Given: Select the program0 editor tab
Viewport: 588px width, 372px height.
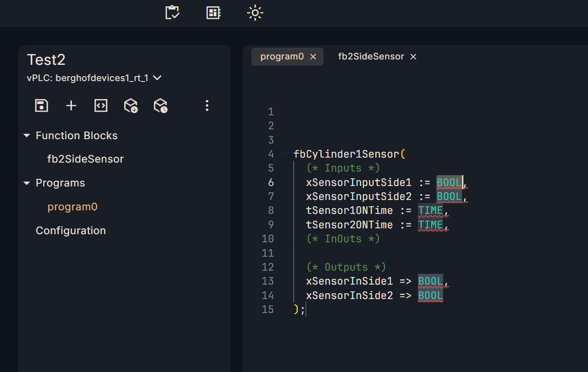Looking at the screenshot, I should tap(282, 57).
